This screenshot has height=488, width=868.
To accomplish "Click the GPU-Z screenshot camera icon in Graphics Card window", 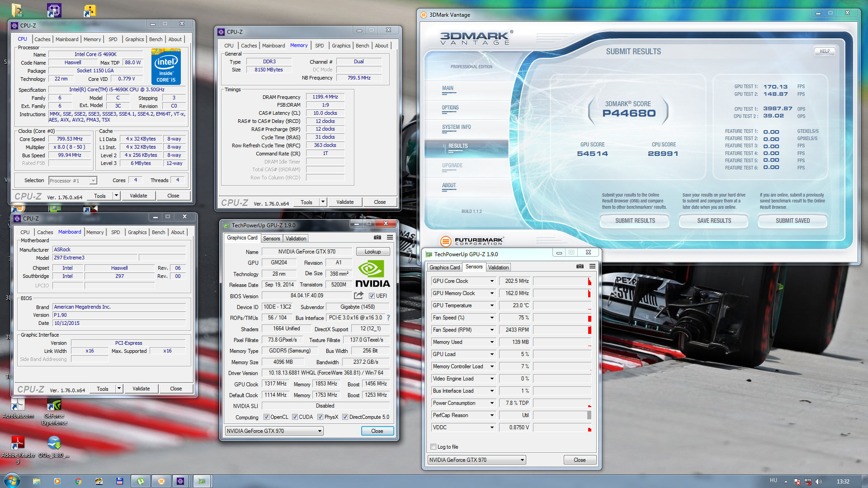I will (377, 237).
